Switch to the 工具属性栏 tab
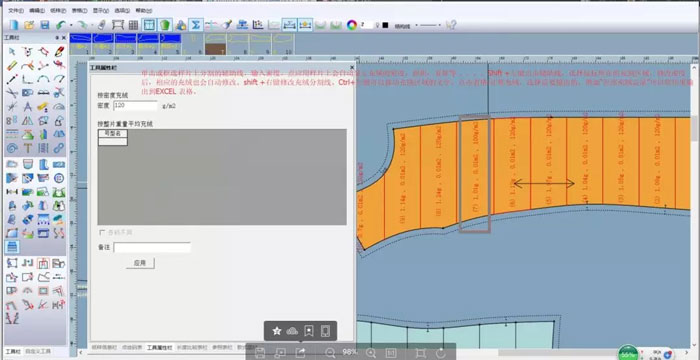 [159, 347]
